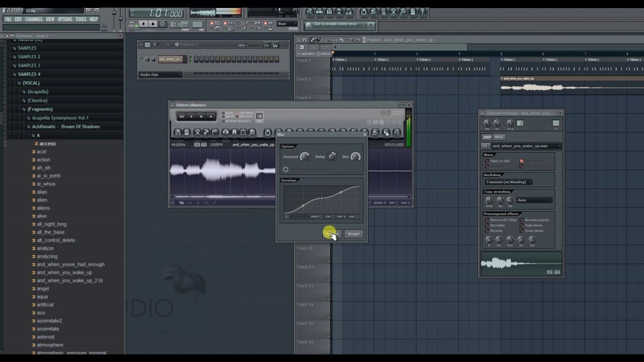Screen dimensions: 644x362
Task: Click the tempo display in the transport
Action: pos(180,24)
